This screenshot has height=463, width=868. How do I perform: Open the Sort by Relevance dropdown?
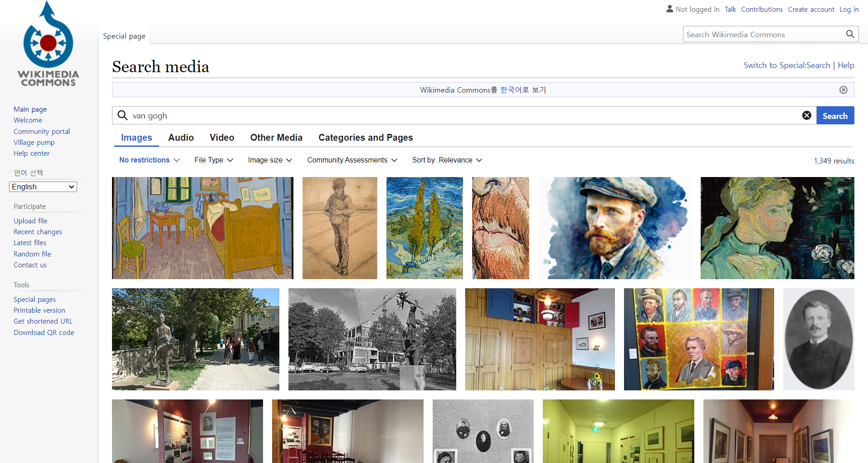coord(447,160)
